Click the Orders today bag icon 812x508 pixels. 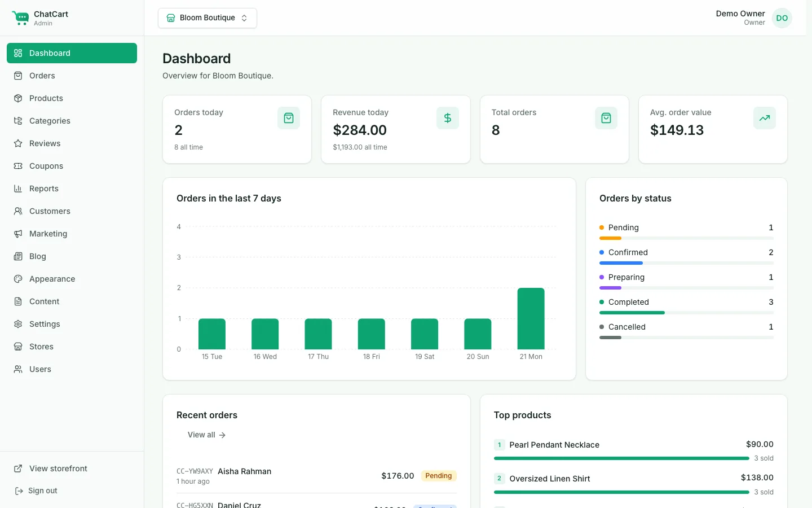[x=289, y=118]
